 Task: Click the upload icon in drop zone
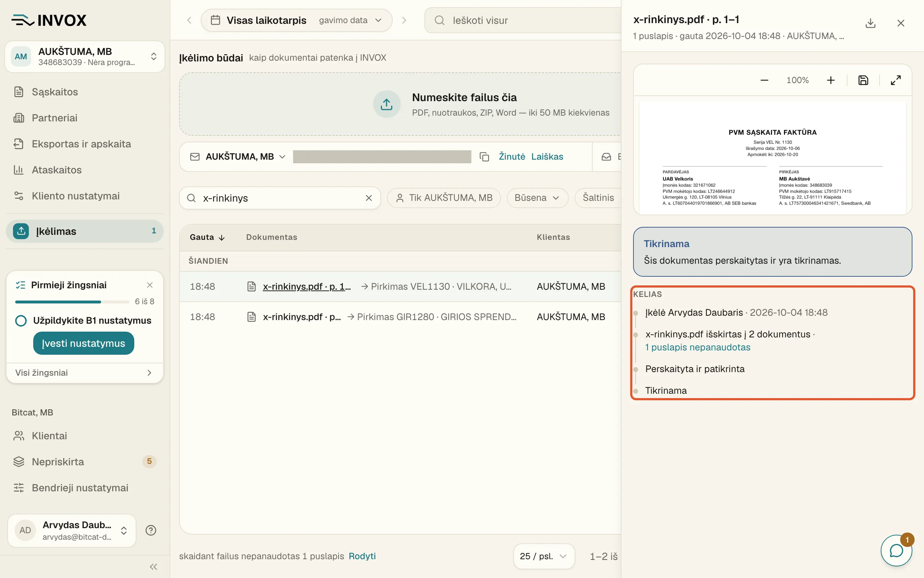point(387,104)
